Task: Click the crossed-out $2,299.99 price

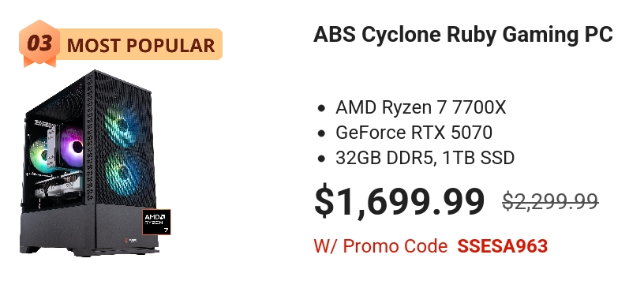Action: [550, 202]
